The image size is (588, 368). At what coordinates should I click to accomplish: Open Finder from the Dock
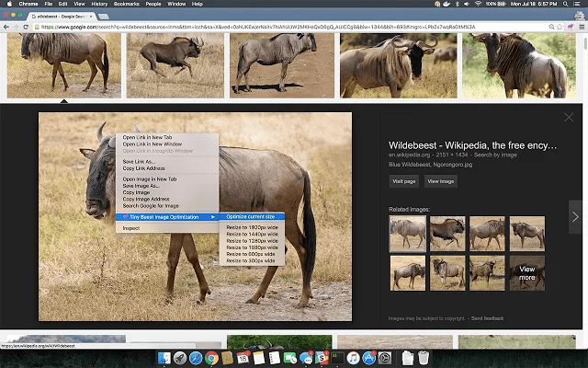[164, 358]
